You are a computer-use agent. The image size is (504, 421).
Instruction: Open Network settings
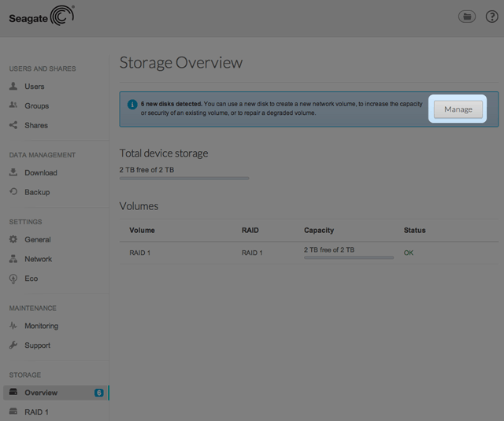tap(38, 259)
